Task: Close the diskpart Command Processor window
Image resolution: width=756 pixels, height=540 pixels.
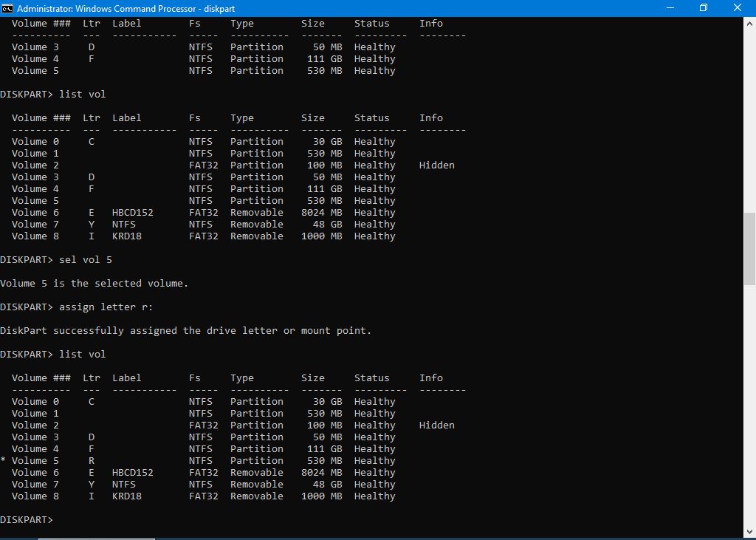Action: (x=738, y=8)
